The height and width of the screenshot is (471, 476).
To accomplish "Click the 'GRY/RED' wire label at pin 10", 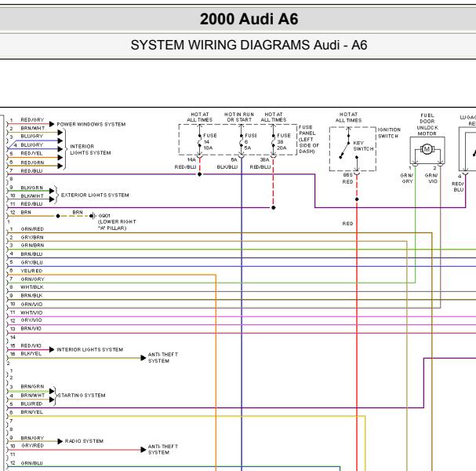I will tap(32, 446).
